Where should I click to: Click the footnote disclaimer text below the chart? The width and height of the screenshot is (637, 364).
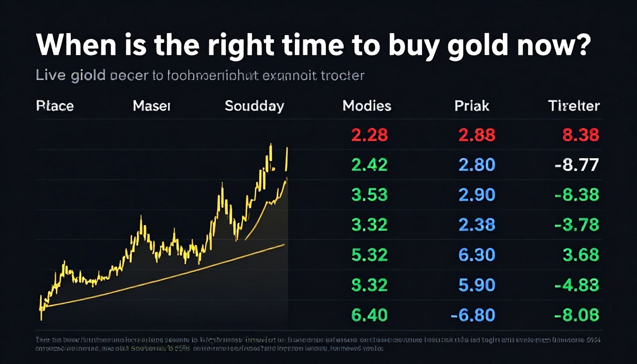(x=316, y=344)
